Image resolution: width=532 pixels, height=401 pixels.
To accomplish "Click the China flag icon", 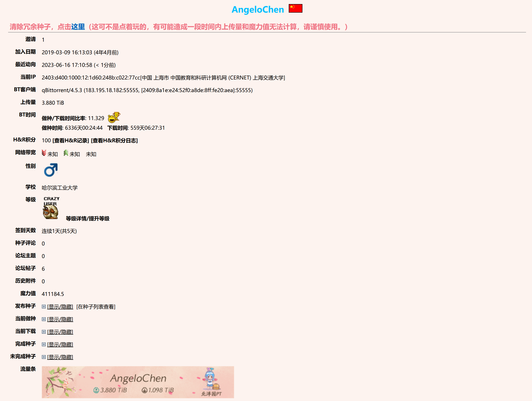I will [295, 8].
